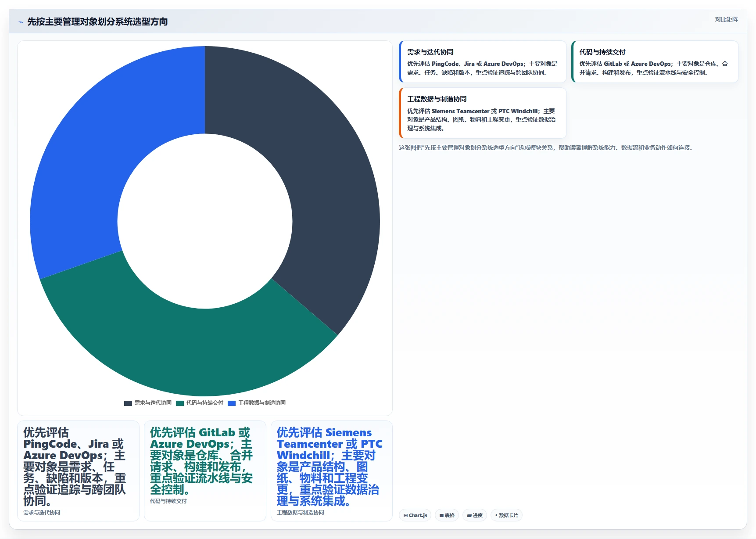Screen dimensions: 756x539
Task: Click the right card description mentioning GitLab 或 Azure DevOps
Action: 654,68
